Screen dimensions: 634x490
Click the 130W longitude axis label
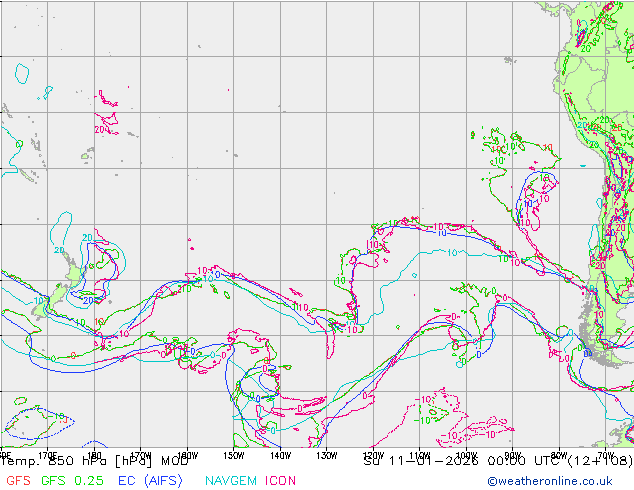coord(327,456)
